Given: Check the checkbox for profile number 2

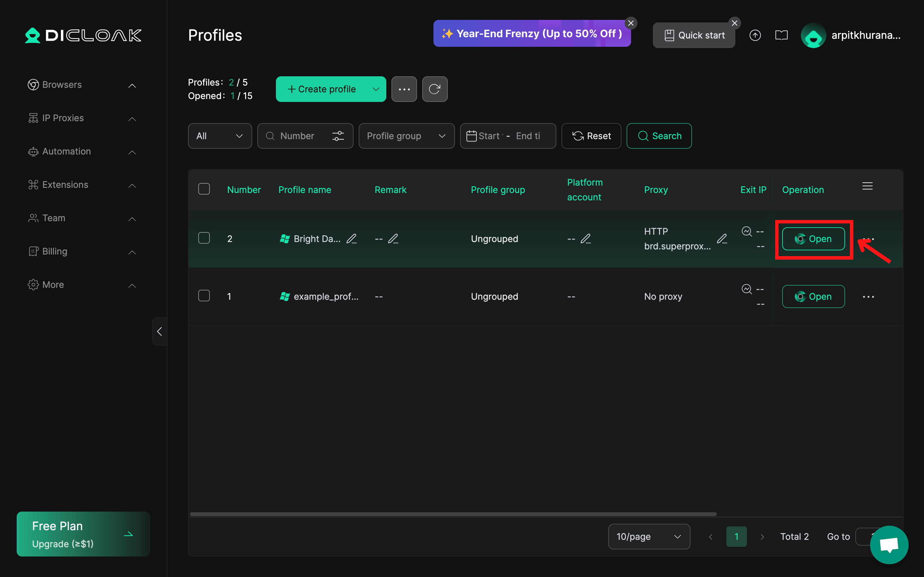Looking at the screenshot, I should click(x=204, y=238).
